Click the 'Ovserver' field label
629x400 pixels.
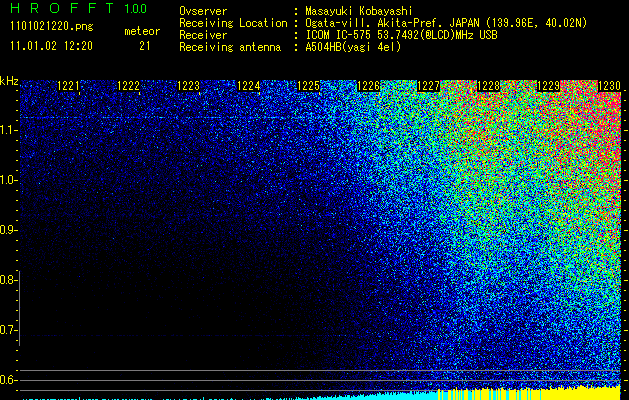coord(203,11)
